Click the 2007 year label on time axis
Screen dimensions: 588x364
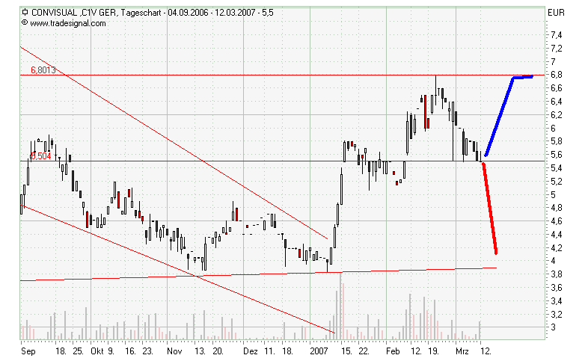point(319,350)
